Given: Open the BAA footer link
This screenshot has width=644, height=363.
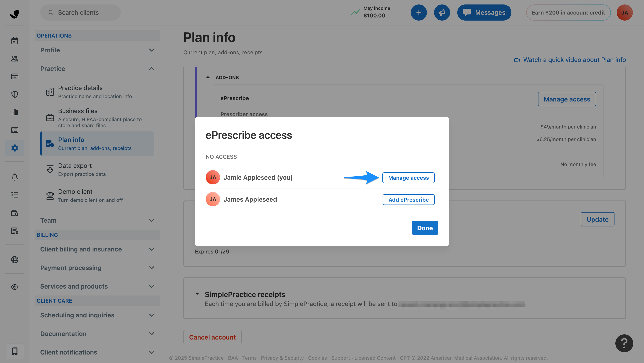Looking at the screenshot, I should coord(233,358).
